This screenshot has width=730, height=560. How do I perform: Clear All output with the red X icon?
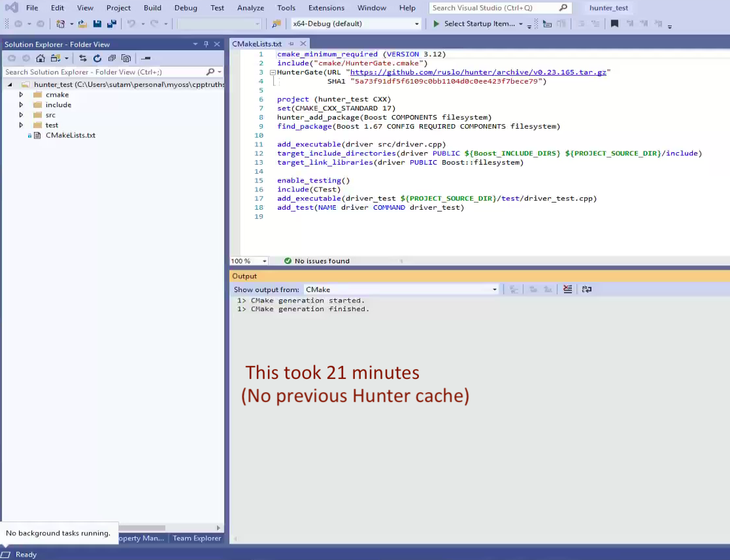567,289
